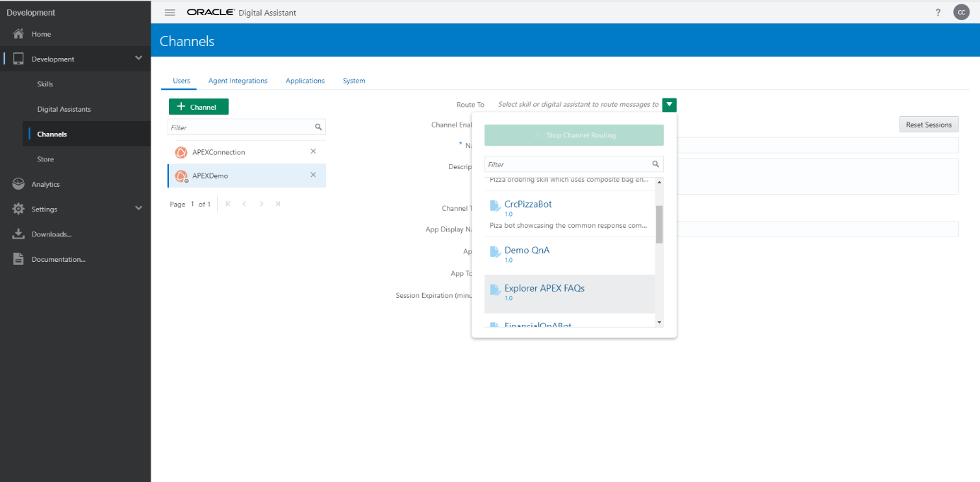
Task: Click the Development monitor icon
Action: [18, 59]
